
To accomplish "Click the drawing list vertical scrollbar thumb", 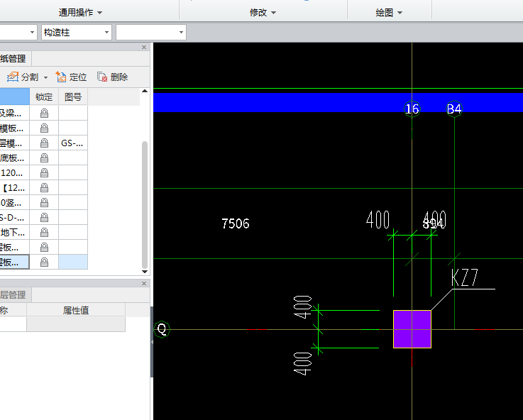I will (145, 205).
